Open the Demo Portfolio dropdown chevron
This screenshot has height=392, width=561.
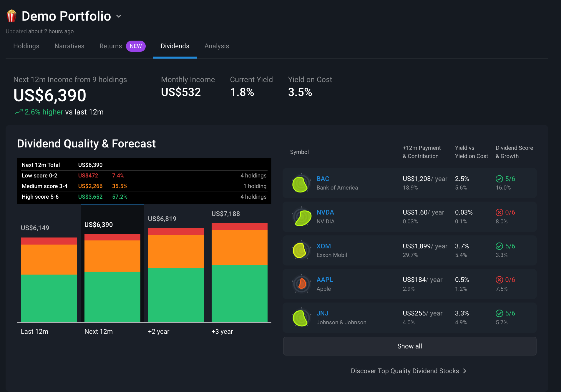point(119,16)
